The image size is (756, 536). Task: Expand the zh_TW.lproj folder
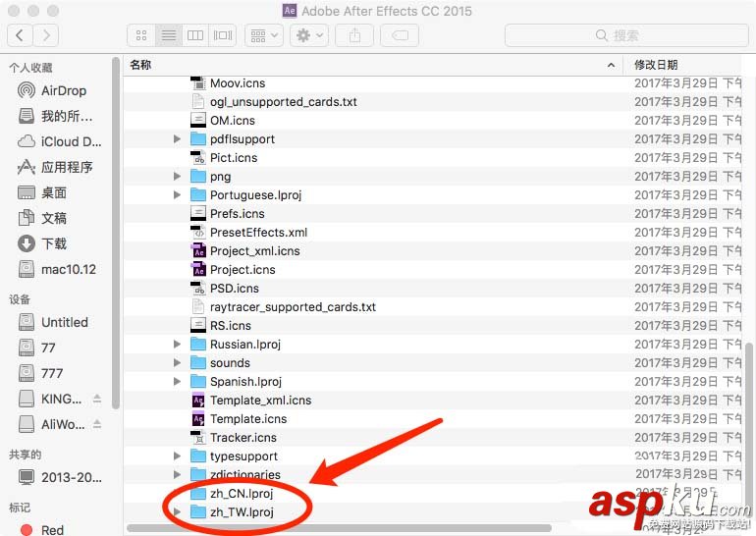pos(177,511)
